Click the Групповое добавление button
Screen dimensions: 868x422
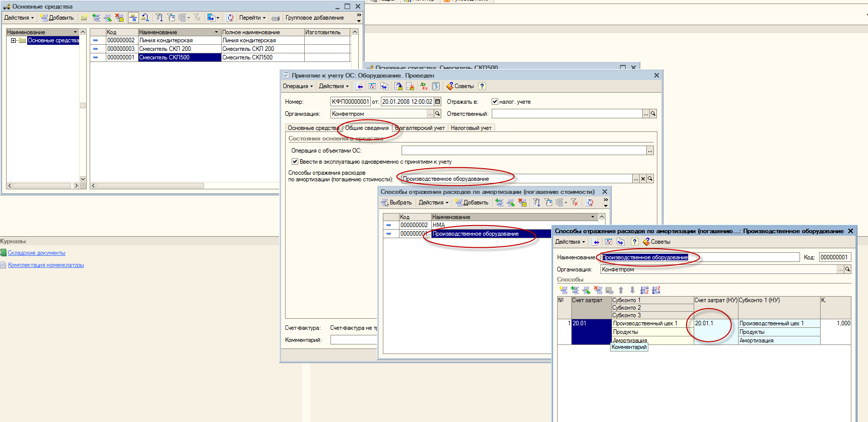click(x=314, y=18)
